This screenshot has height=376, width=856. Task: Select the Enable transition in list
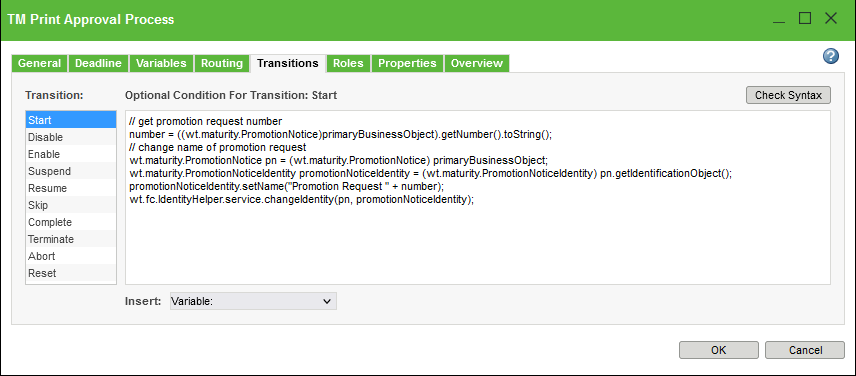71,154
